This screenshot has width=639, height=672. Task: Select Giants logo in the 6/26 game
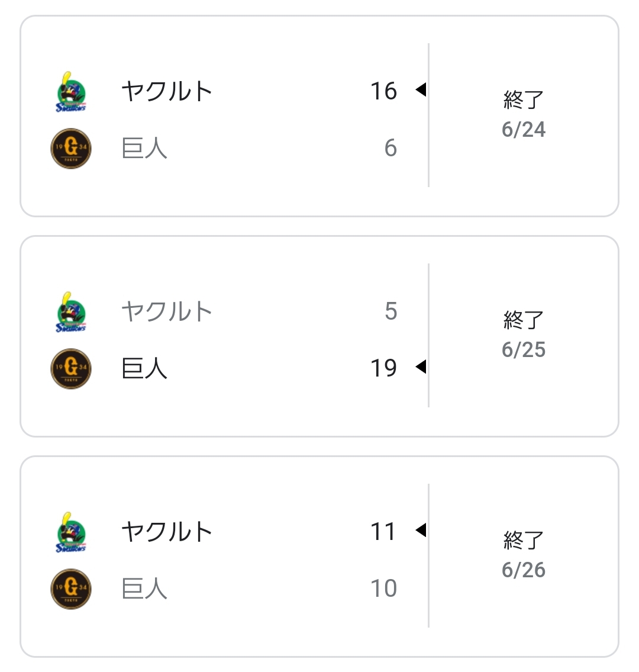(71, 589)
